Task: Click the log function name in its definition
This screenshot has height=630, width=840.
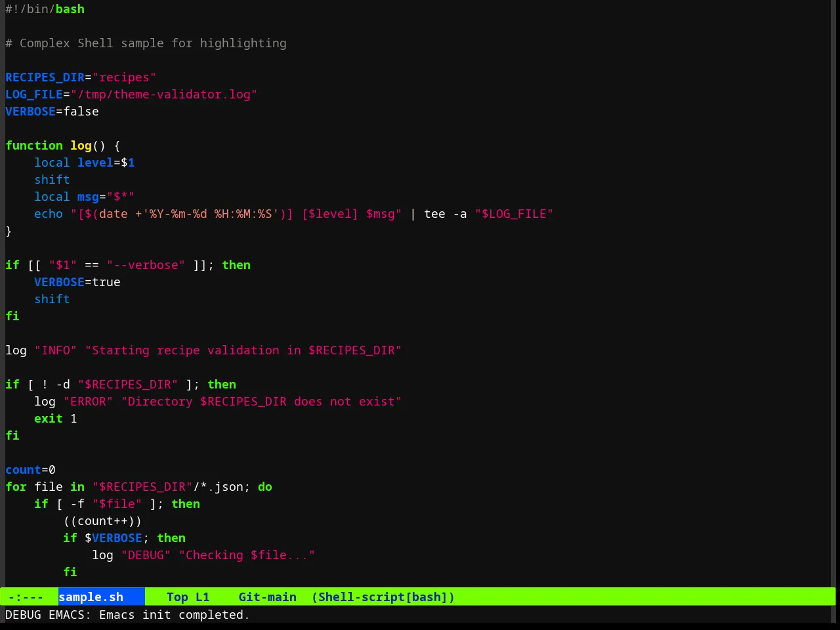Action: (x=81, y=146)
